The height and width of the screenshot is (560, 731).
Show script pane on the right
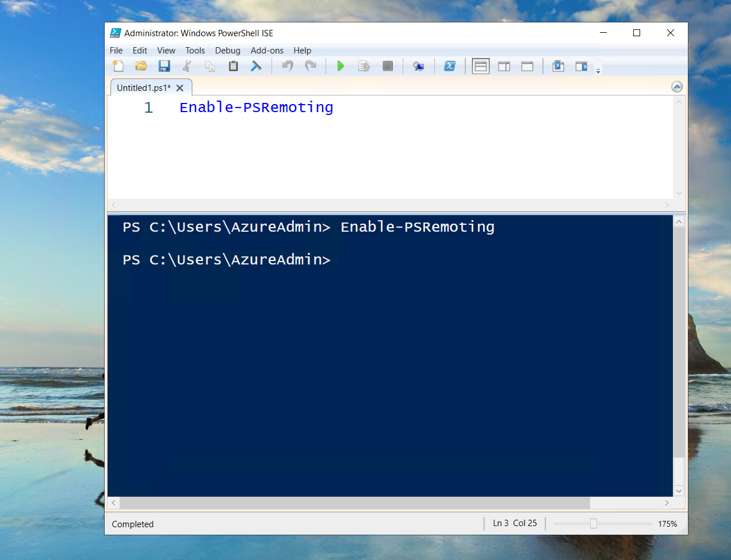point(504,67)
